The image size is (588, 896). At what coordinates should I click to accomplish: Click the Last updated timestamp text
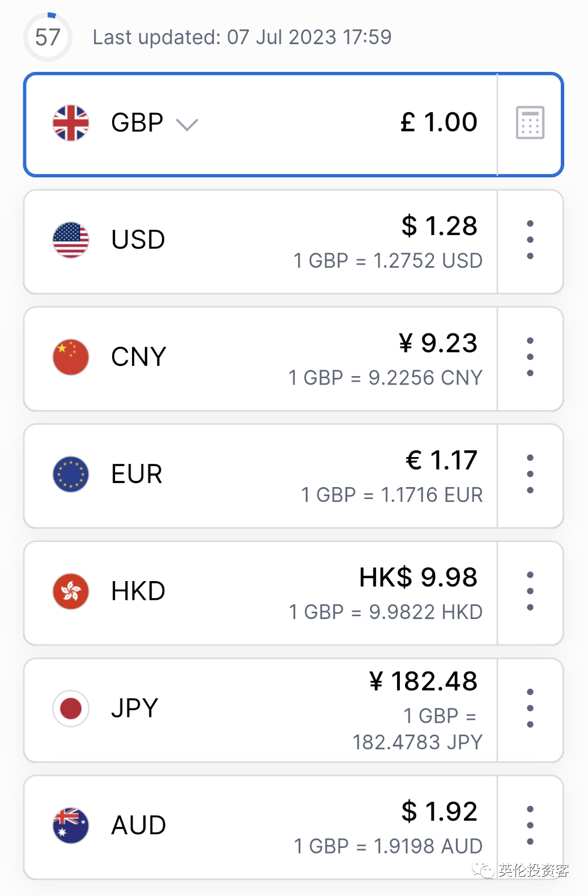(242, 37)
